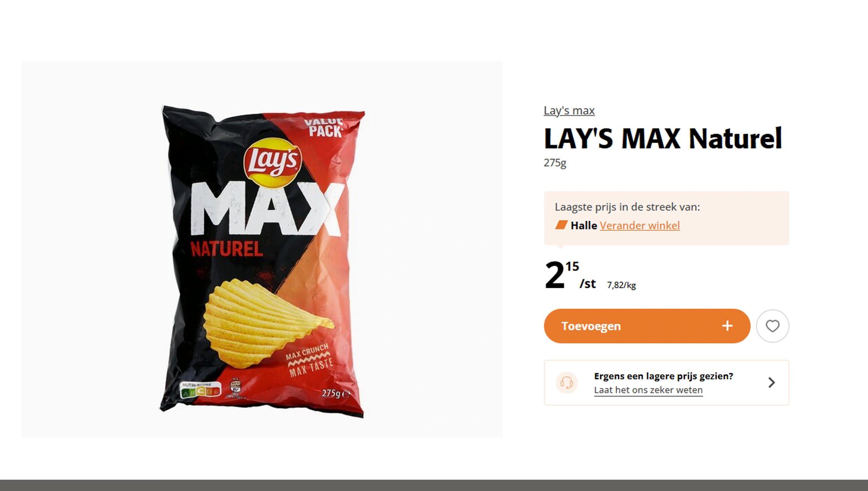
Task: Click the orange store logo beside Halle
Action: tap(561, 225)
